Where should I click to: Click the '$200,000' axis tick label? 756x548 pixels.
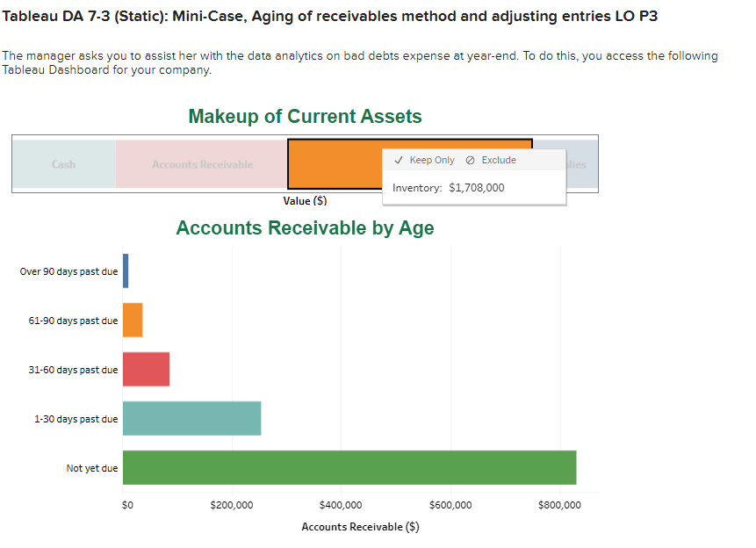pyautogui.click(x=232, y=505)
